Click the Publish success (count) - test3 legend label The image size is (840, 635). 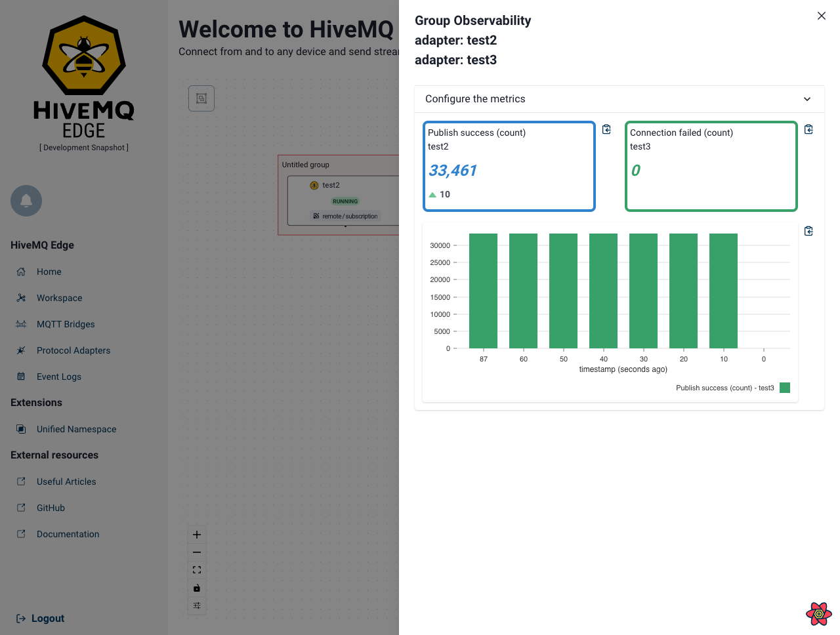pos(725,388)
